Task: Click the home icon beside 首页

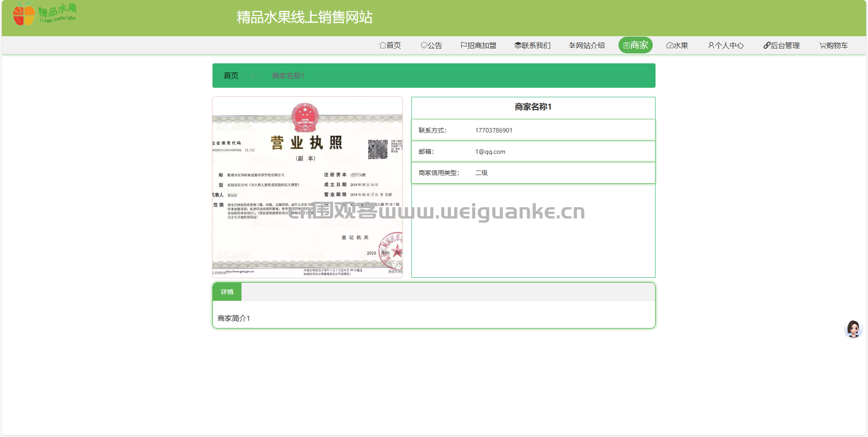Action: click(382, 45)
